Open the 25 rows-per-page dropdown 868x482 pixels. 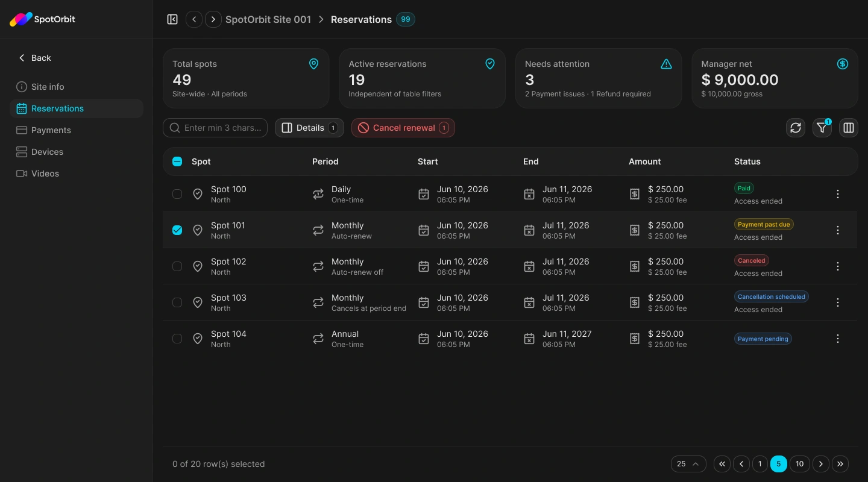(688, 464)
